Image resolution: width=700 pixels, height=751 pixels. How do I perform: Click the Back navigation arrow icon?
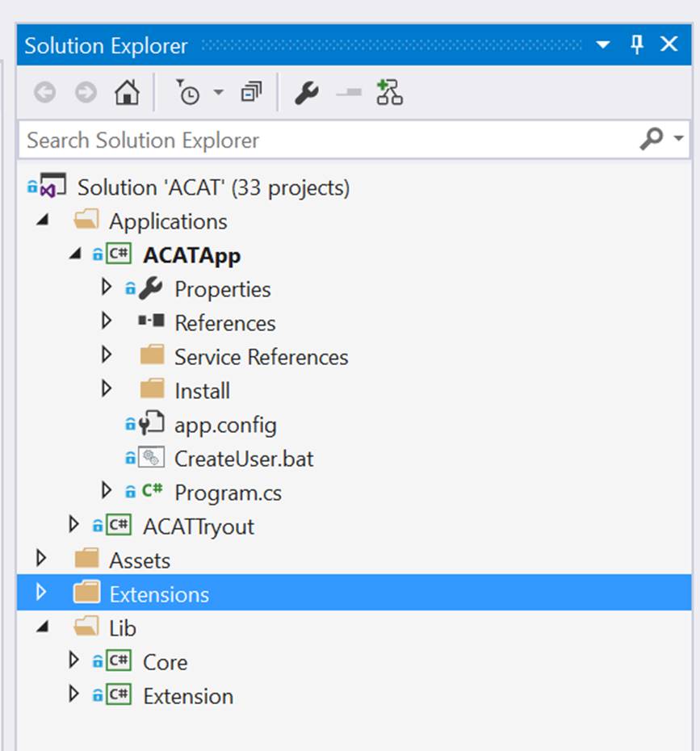click(x=45, y=93)
